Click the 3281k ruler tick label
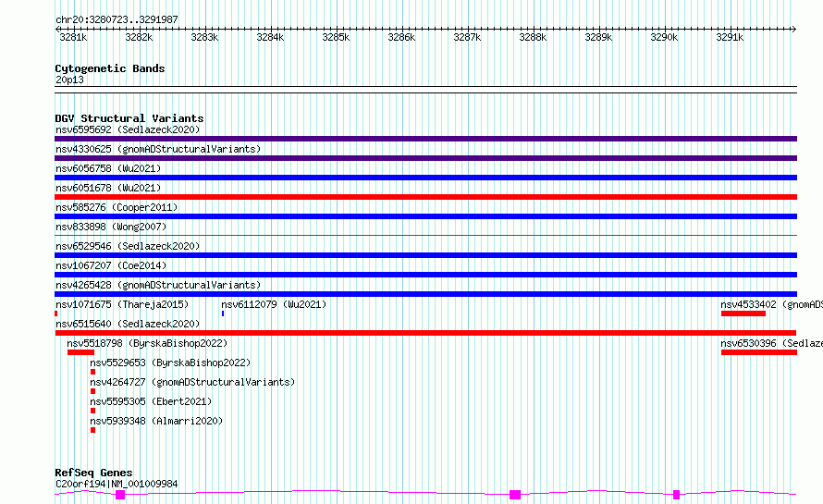 pyautogui.click(x=73, y=37)
